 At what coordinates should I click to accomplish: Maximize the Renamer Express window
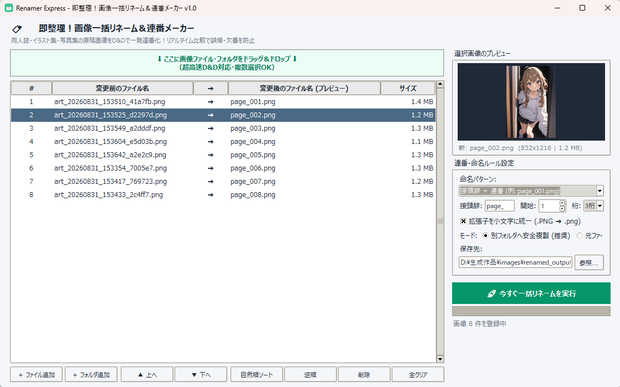pos(582,8)
